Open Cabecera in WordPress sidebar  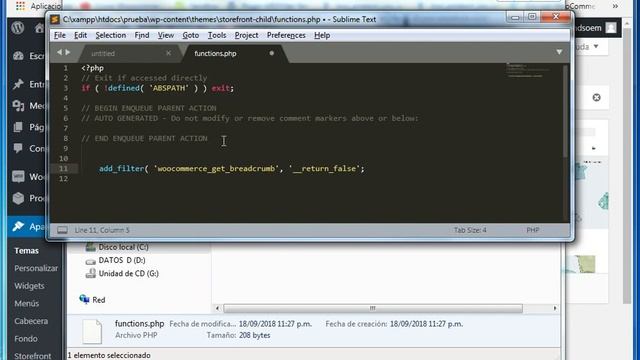(x=31, y=321)
